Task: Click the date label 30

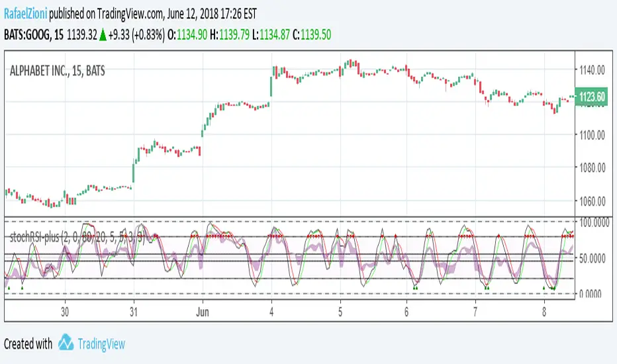Action: tap(65, 312)
